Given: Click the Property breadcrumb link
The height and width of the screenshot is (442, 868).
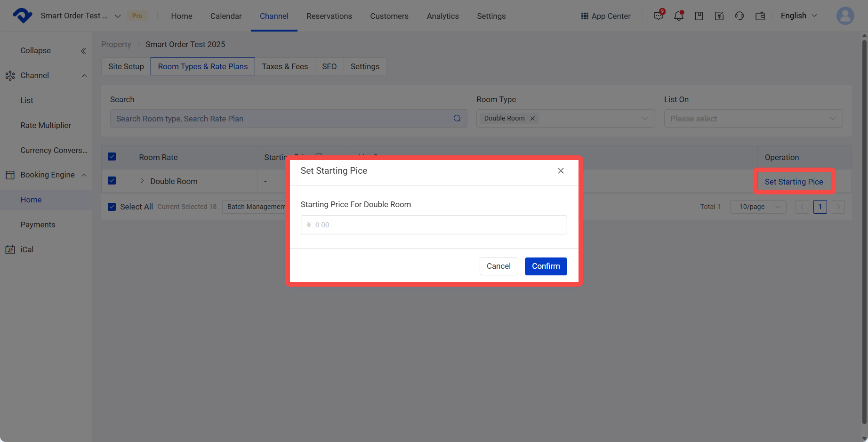Looking at the screenshot, I should 116,44.
